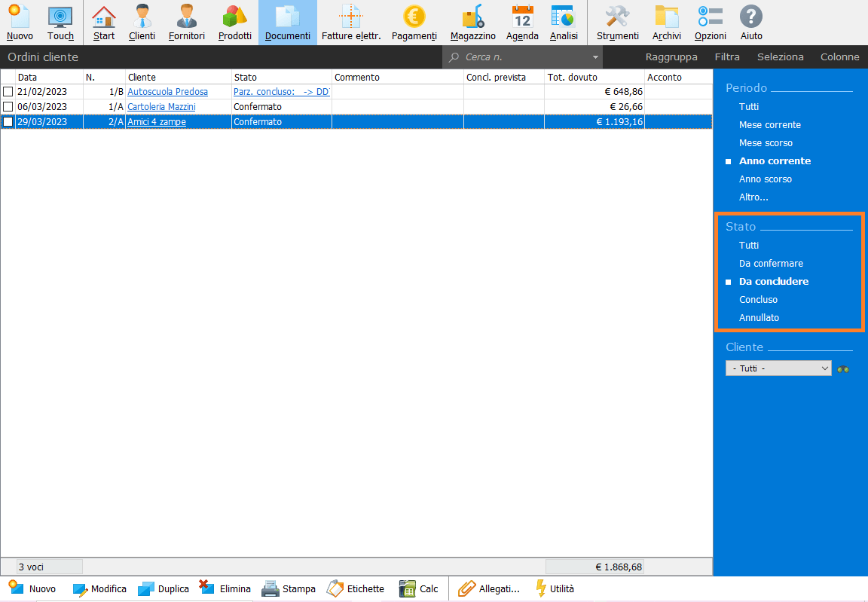Click binoculars icon next to Cliente dropdown
Viewport: 868px width, 602px height.
tap(843, 368)
